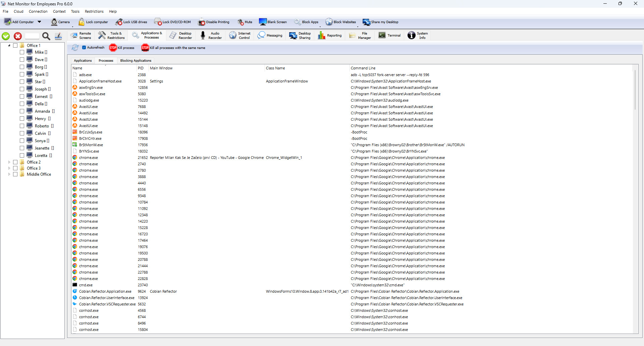This screenshot has width=644, height=346.
Task: Click the magnifier search icon
Action: (x=46, y=36)
